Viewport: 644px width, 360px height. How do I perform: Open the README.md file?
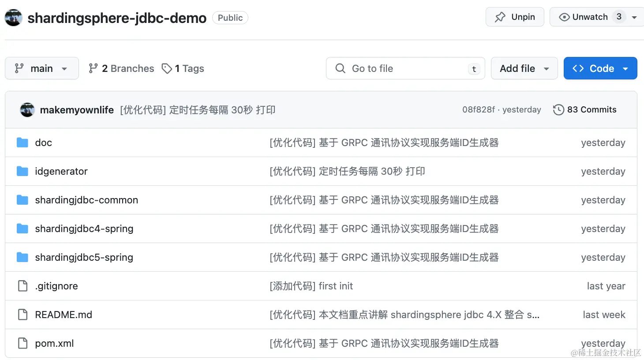(x=64, y=315)
